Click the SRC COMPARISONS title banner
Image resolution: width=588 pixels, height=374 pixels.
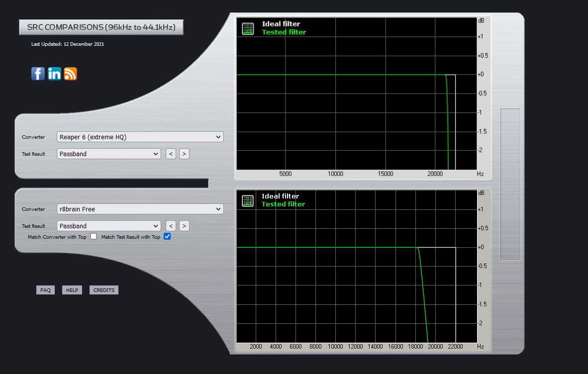pyautogui.click(x=101, y=27)
